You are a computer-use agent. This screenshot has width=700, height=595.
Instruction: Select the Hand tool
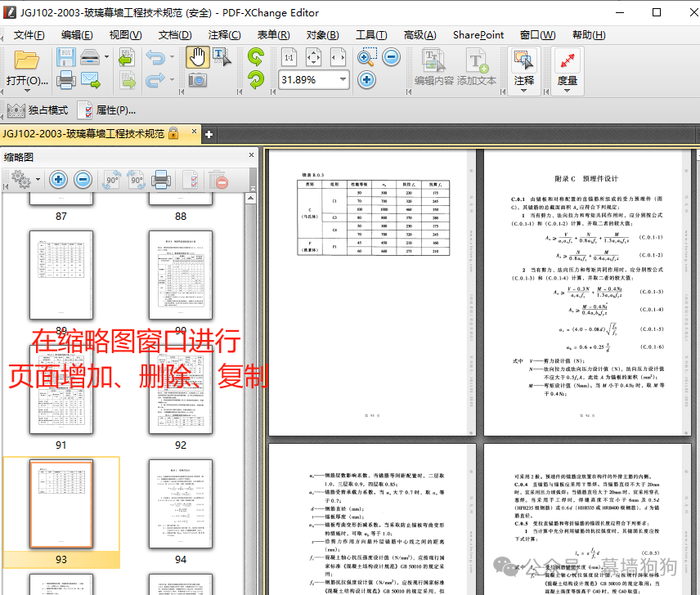point(197,57)
